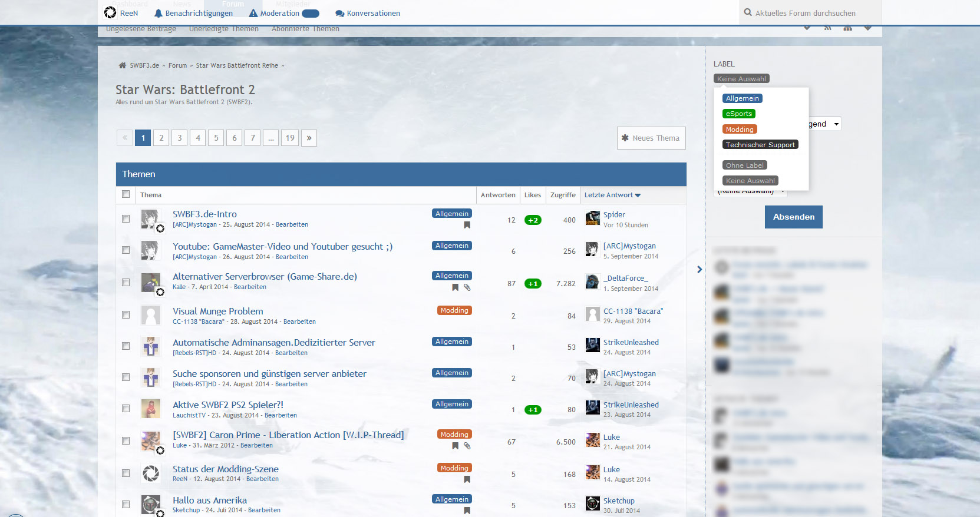Click _DeltaForce_ avatar in last reply column
The image size is (980, 517).
point(592,281)
